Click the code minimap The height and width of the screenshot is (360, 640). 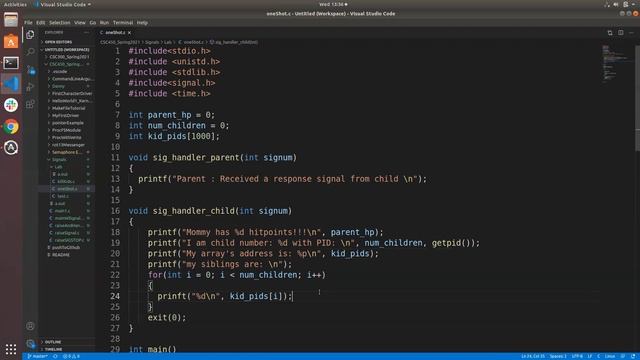tap(618, 64)
